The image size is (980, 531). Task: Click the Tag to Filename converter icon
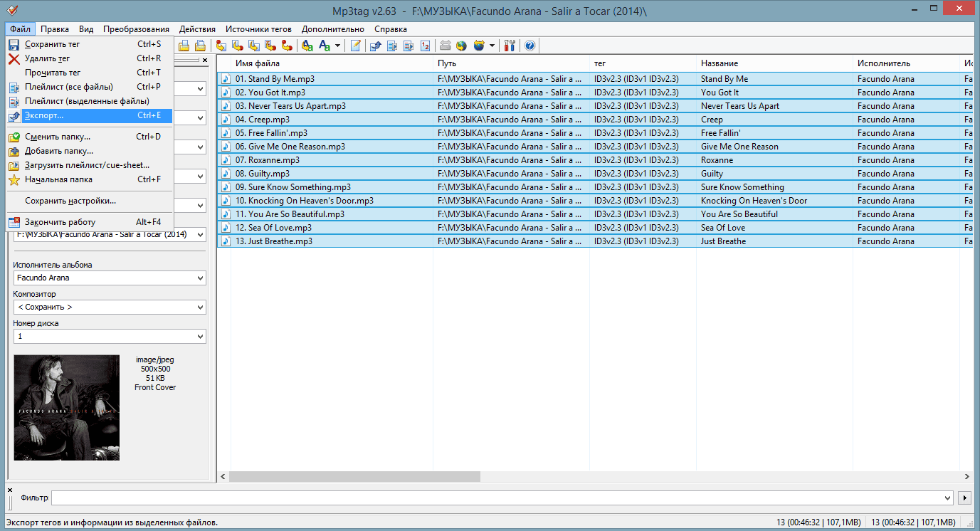(x=221, y=46)
